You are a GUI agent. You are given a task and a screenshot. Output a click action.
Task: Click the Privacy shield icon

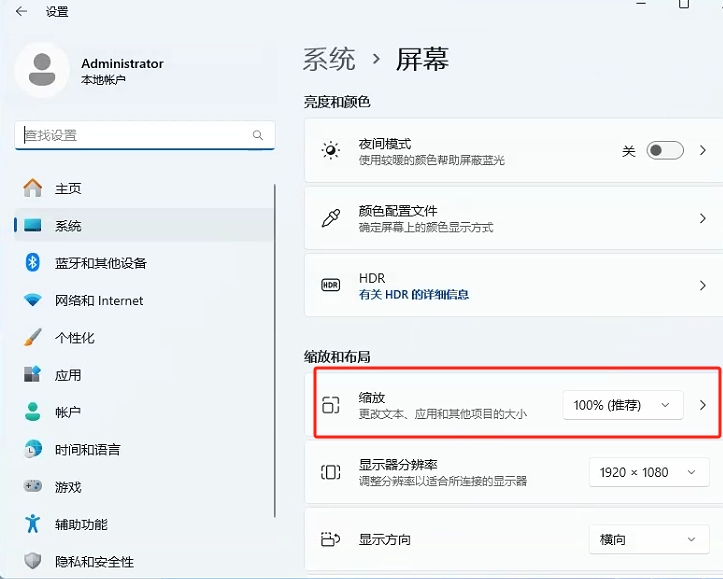(32, 561)
